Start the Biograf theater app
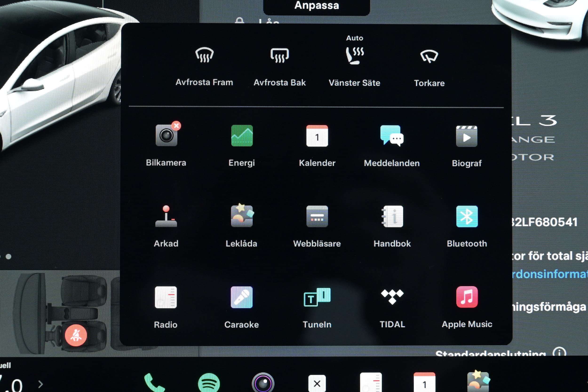This screenshot has width=588, height=392. [466, 136]
